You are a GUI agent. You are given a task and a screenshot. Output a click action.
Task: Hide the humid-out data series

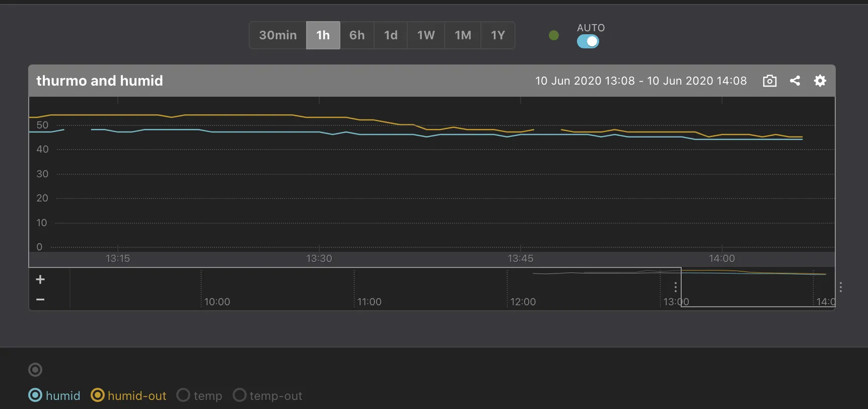pos(97,395)
